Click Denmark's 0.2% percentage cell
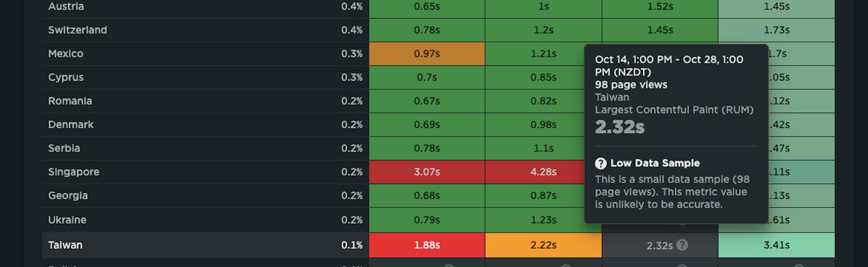This screenshot has width=868, height=267. coord(352,124)
